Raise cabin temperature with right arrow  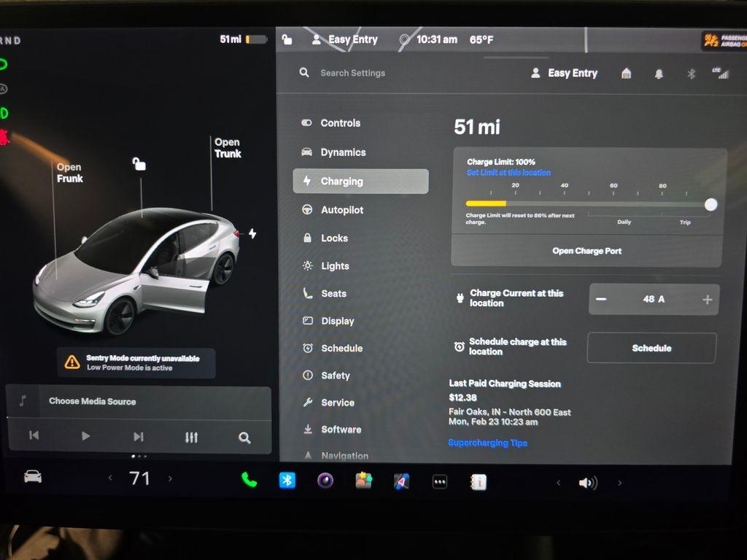[x=171, y=478]
